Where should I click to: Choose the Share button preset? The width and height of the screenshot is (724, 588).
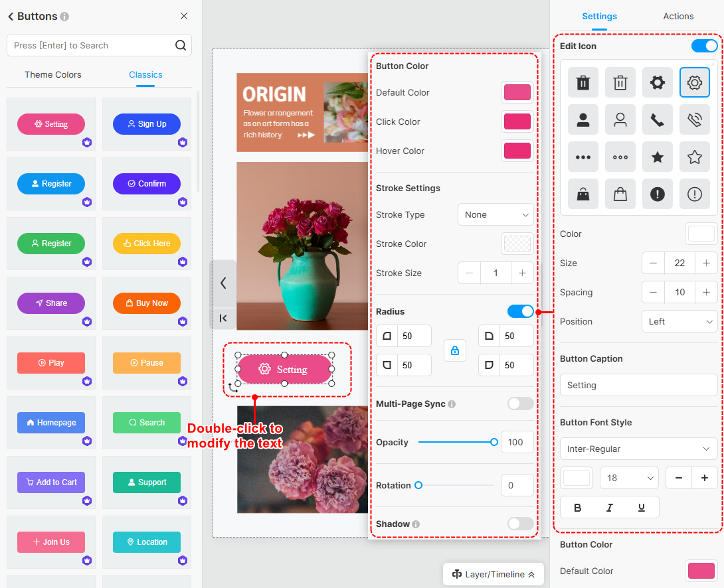[x=51, y=303]
